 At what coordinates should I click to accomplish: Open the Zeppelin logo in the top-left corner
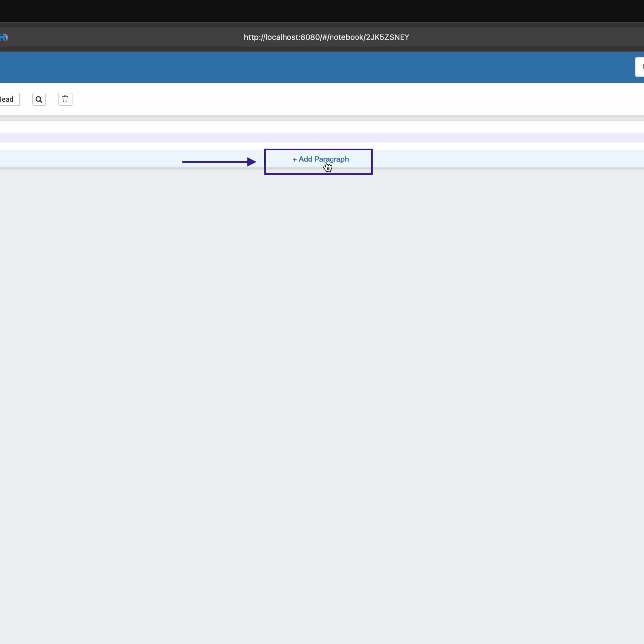[4, 37]
